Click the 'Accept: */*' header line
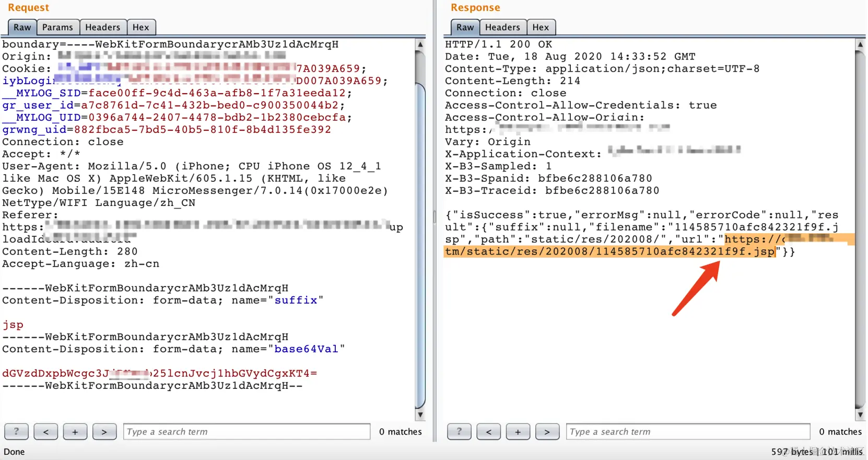 (41, 154)
